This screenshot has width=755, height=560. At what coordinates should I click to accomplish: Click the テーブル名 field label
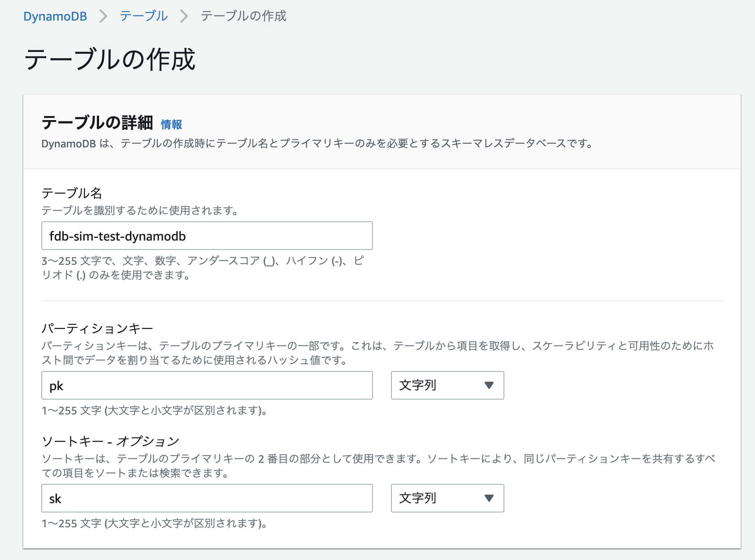(x=72, y=194)
